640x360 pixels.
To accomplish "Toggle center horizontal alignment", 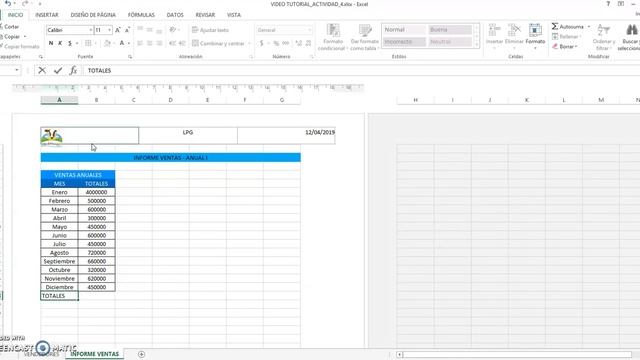I will [x=149, y=43].
